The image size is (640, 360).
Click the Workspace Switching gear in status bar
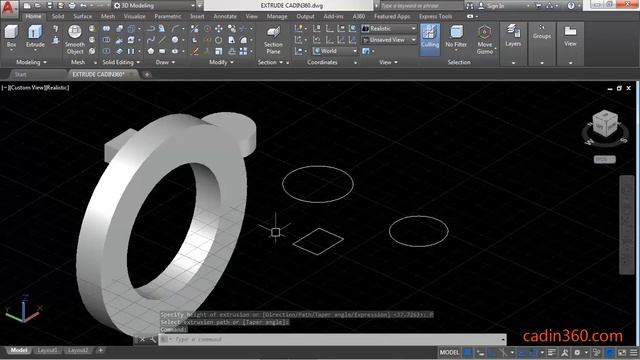pos(577,352)
